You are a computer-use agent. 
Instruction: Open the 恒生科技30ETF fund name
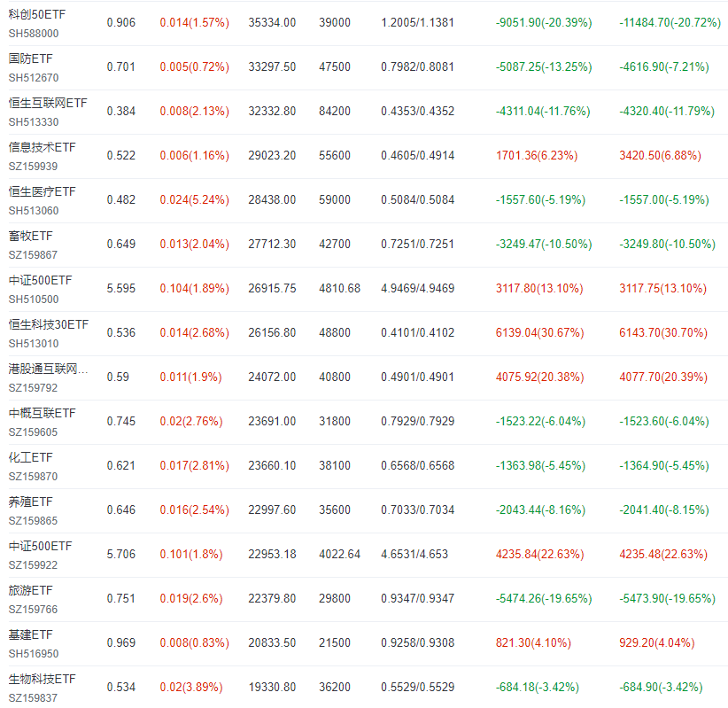tap(49, 324)
